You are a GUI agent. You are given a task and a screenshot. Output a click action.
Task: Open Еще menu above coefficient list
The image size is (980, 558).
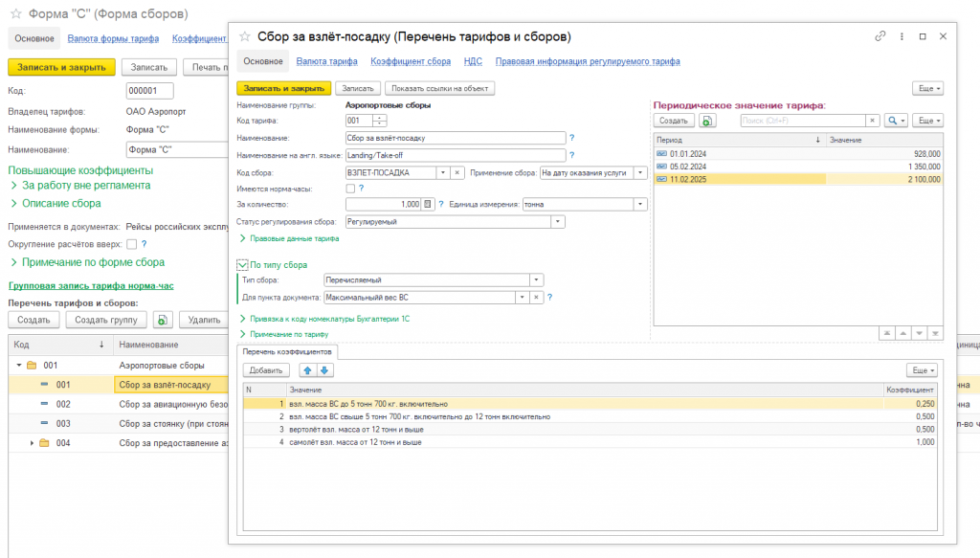[922, 370]
